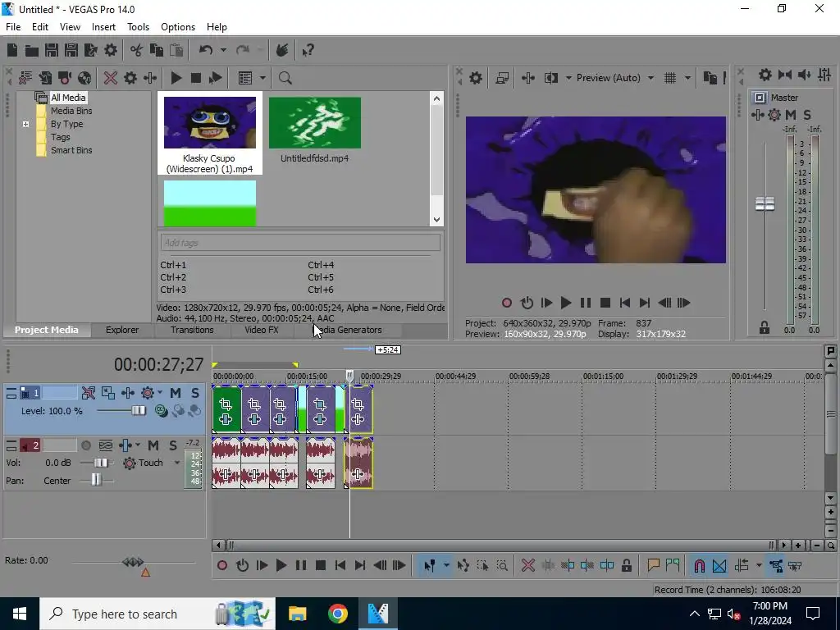Open the Tools menu

pos(138,27)
